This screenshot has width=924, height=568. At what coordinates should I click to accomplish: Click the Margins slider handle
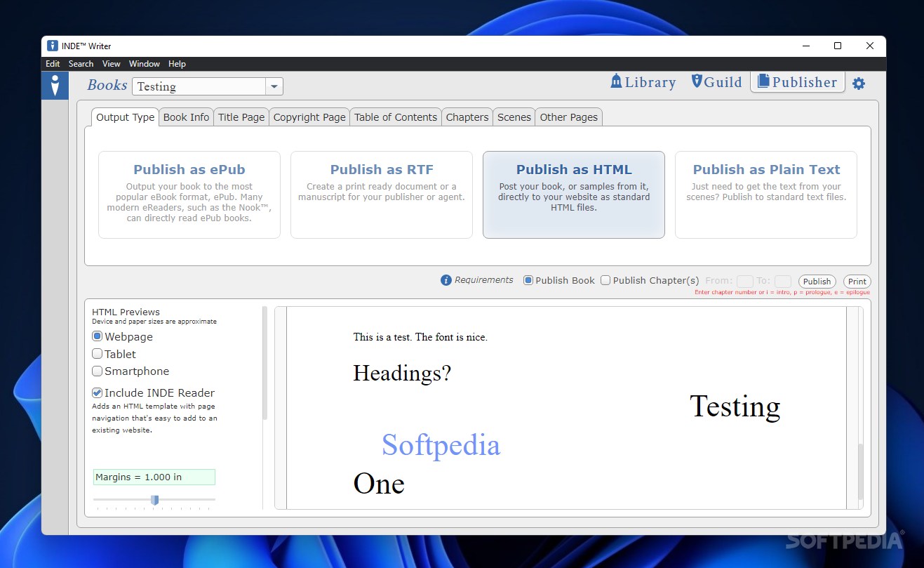[x=154, y=500]
